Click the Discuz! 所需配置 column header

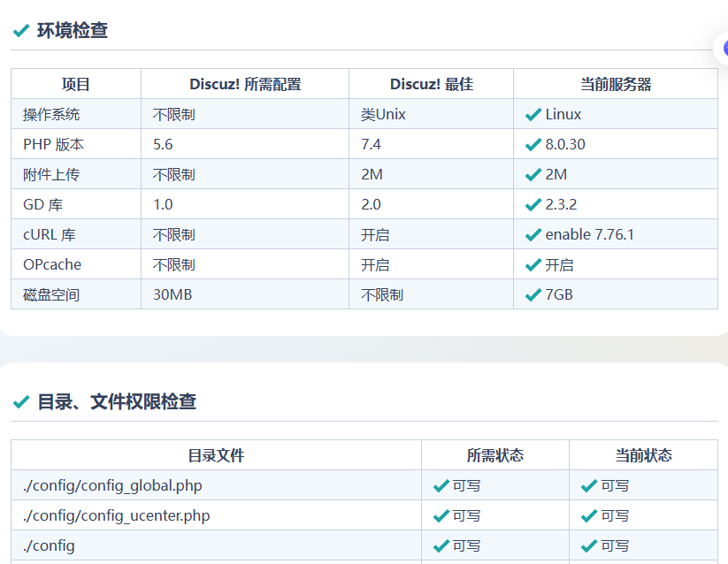pos(245,84)
